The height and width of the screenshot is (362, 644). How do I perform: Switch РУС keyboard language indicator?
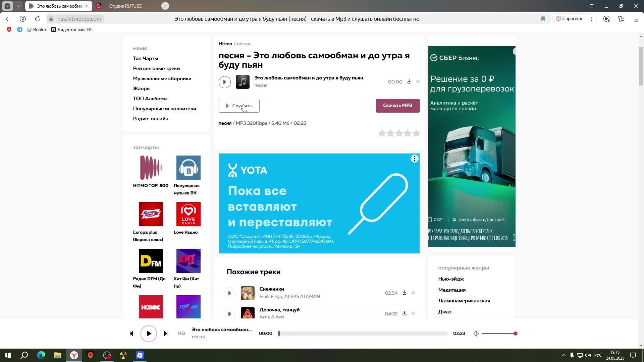598,355
